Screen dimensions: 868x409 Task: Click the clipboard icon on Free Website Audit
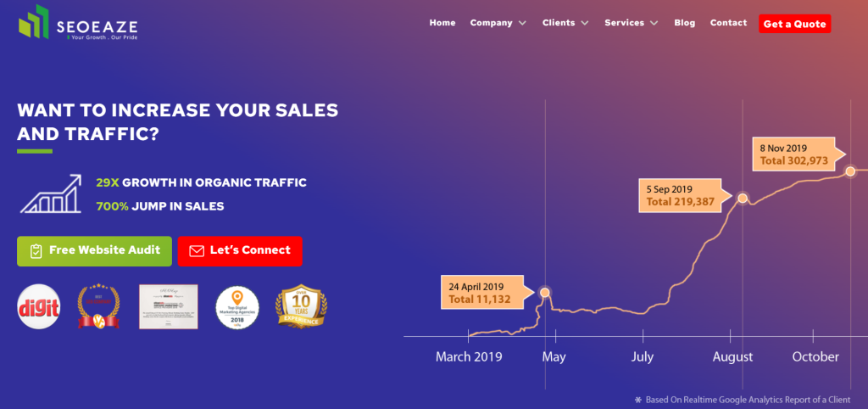pyautogui.click(x=36, y=251)
